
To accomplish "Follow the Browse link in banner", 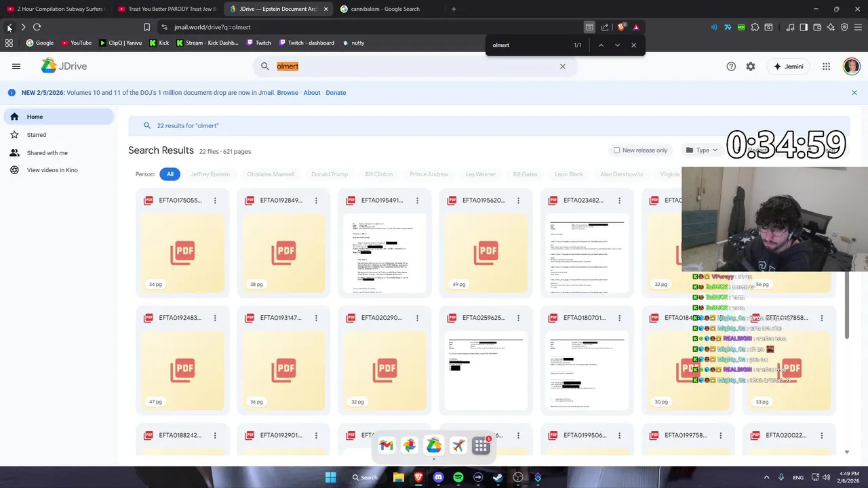I will pyautogui.click(x=288, y=93).
